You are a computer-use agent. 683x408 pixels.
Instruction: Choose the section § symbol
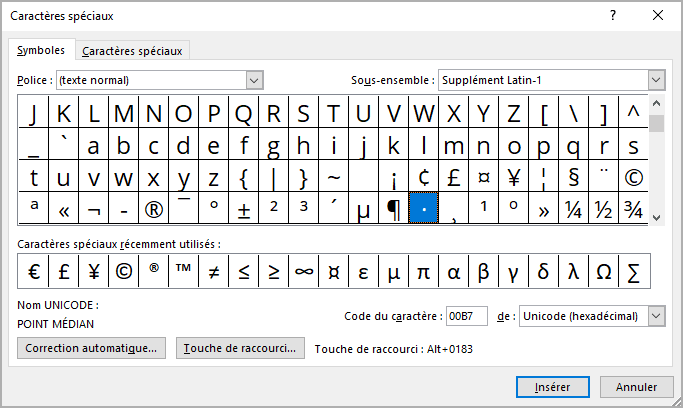(574, 176)
